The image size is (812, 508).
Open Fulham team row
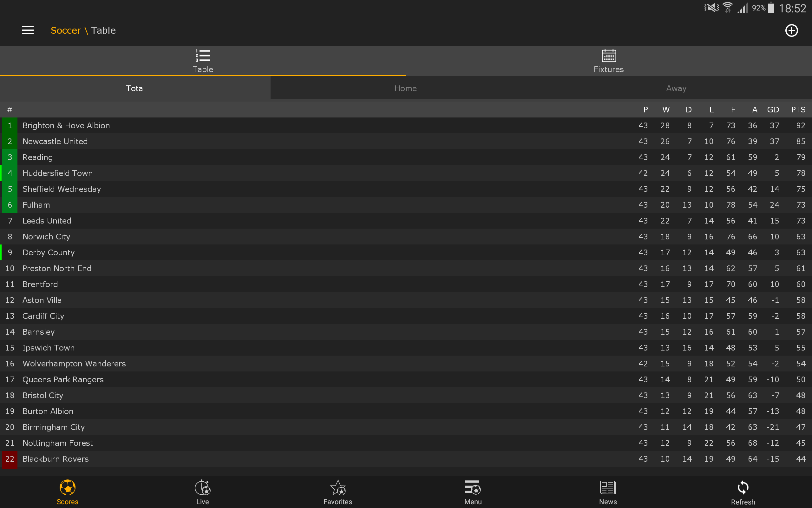(406, 204)
